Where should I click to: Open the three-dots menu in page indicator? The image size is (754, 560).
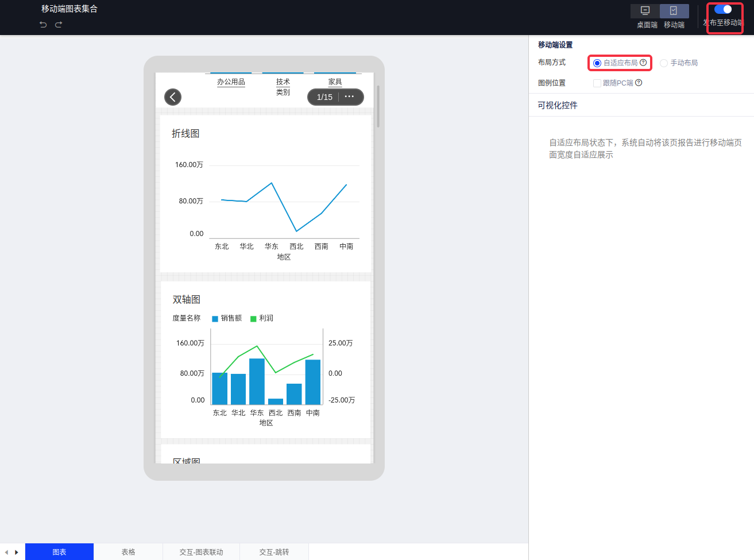coord(349,96)
